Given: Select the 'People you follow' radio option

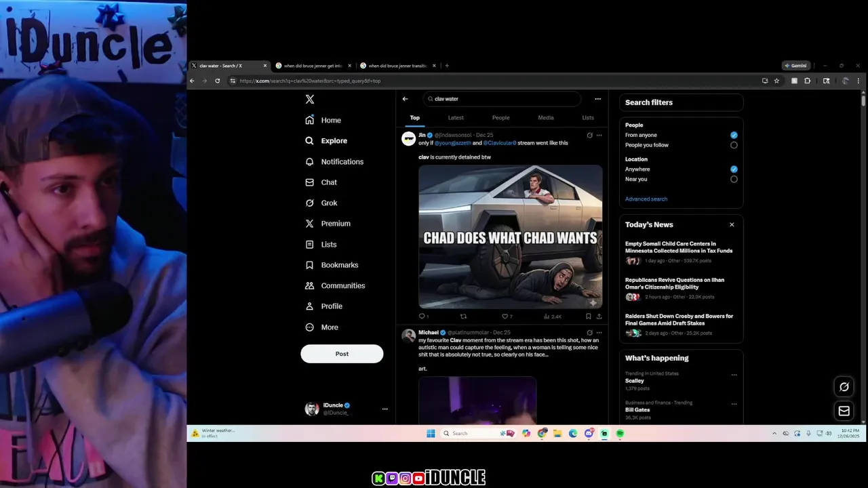Looking at the screenshot, I should (734, 145).
